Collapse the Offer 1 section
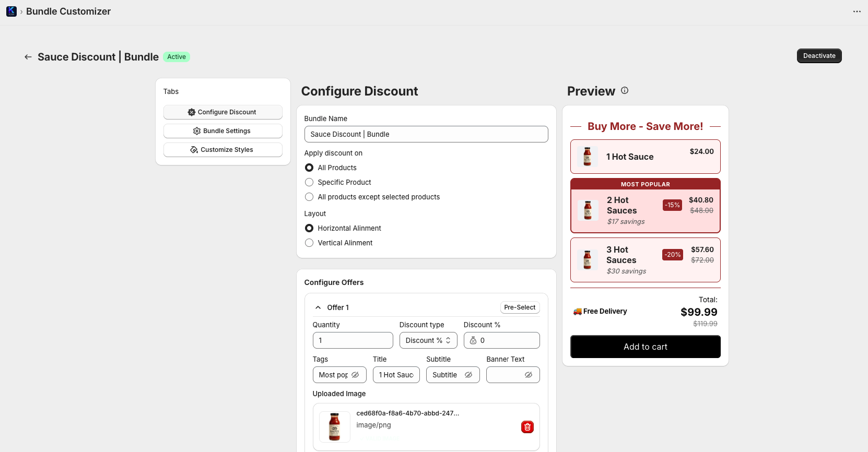The width and height of the screenshot is (868, 452). coord(318,307)
